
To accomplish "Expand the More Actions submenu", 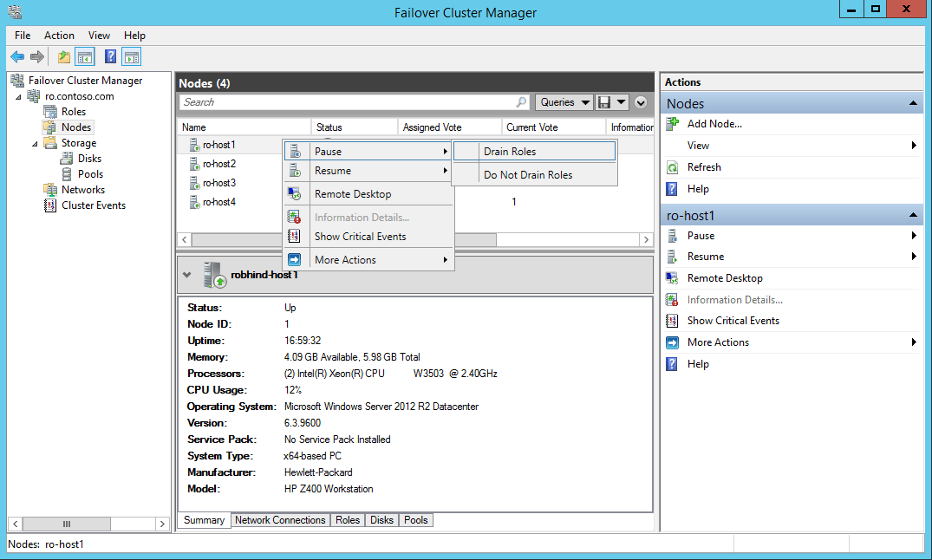I will click(346, 259).
